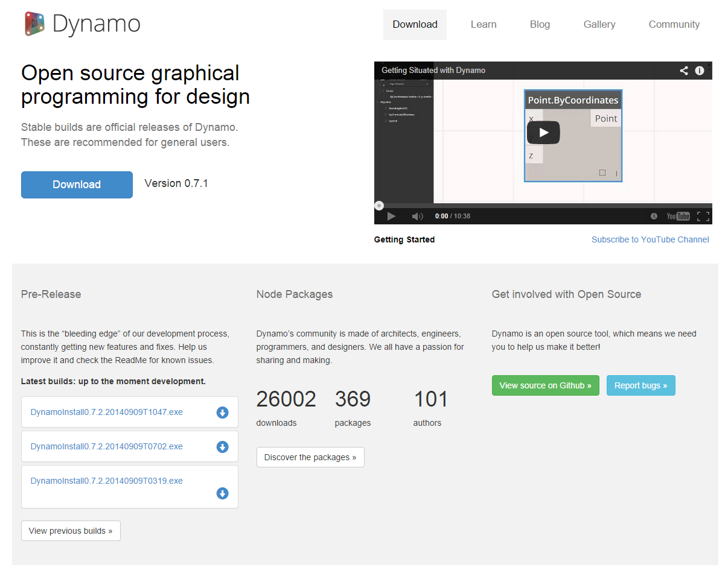
Task: Click Subscribe to YouTube Channel link
Action: pos(650,239)
